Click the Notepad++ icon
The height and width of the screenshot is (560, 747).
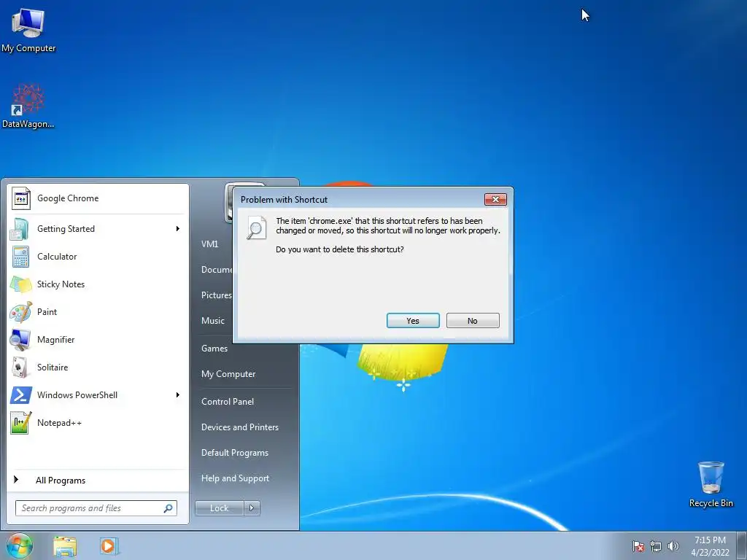point(21,422)
